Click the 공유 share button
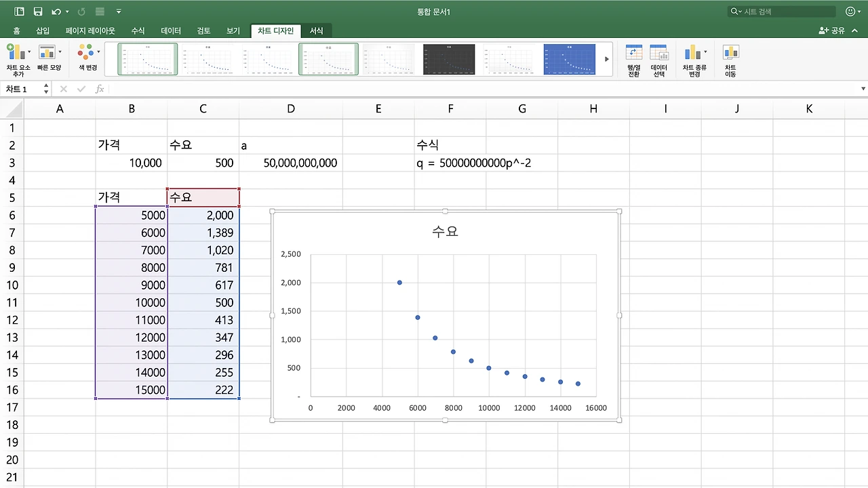 click(832, 30)
